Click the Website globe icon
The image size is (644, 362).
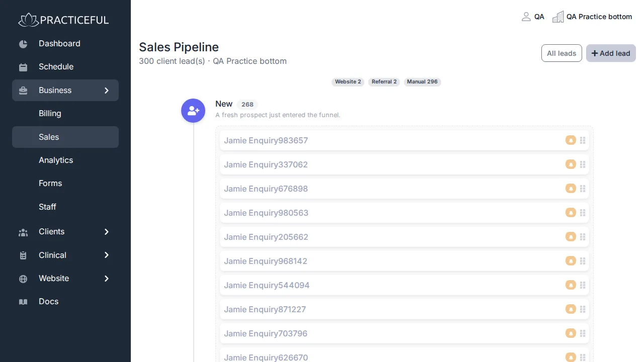point(23,279)
